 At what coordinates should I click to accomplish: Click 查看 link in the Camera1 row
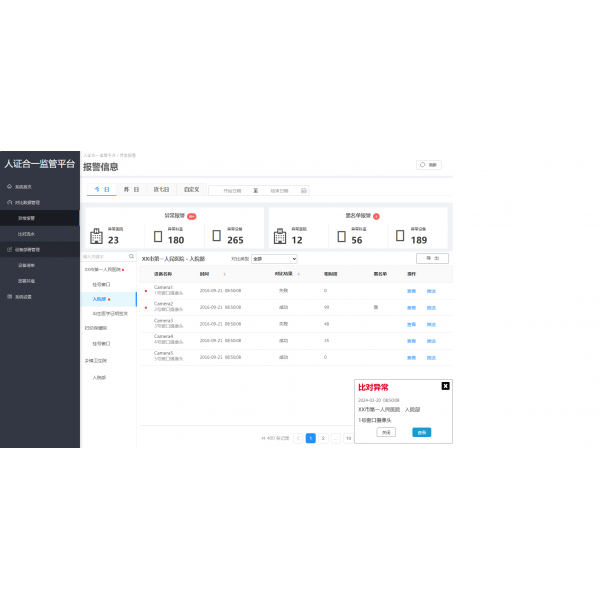[x=411, y=291]
